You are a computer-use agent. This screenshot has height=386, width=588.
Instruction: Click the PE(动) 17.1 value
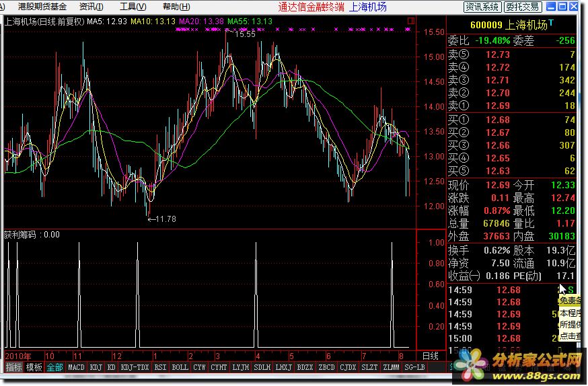coord(566,276)
